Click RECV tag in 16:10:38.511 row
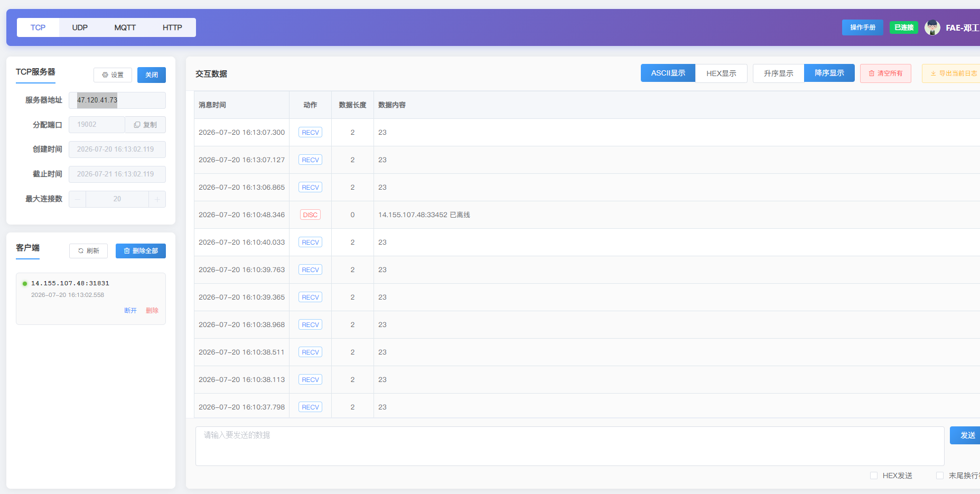 311,352
